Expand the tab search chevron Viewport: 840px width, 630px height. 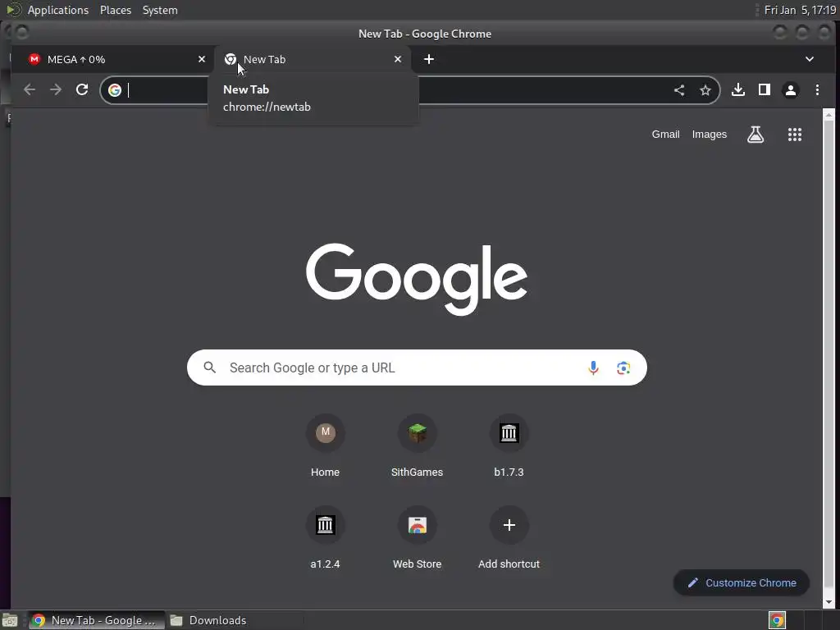pos(810,59)
